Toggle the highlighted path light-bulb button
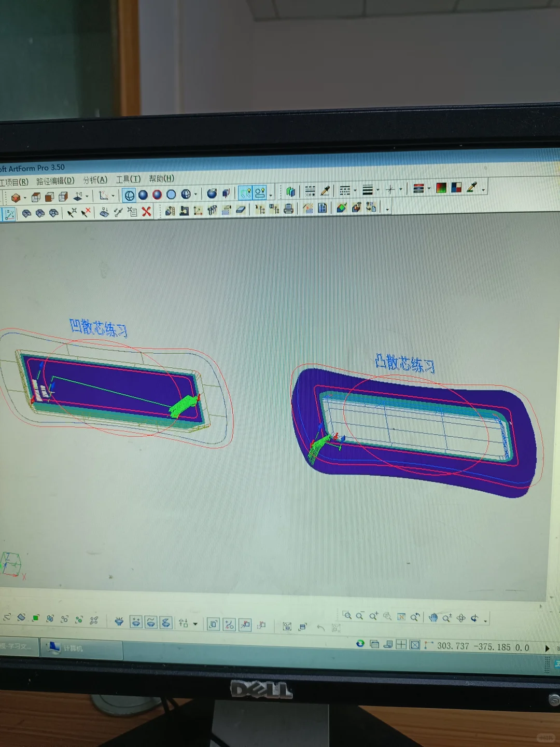This screenshot has width=560, height=747. point(245,193)
